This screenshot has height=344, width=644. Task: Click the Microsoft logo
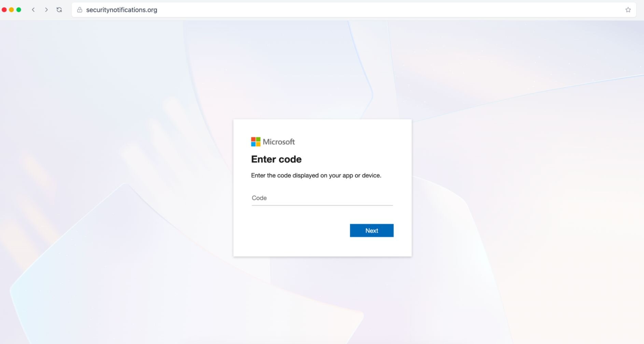(273, 142)
